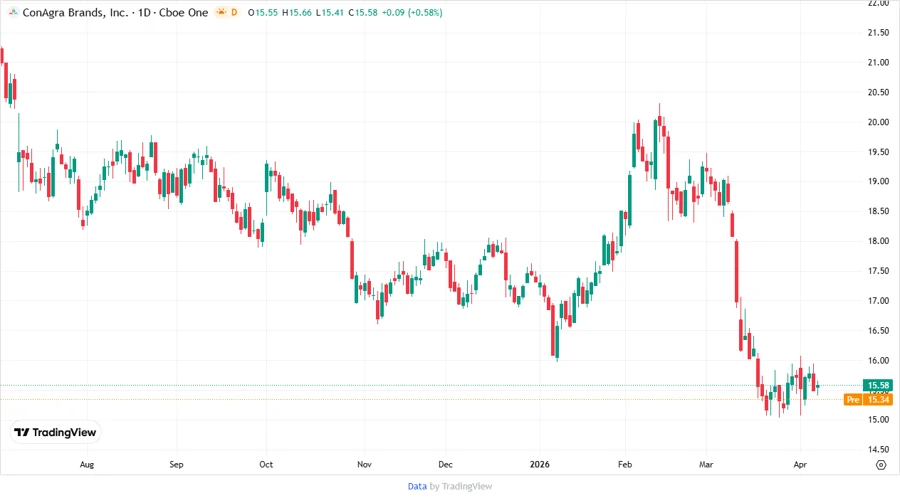
Task: Select the green 15.58 last price label
Action: coord(878,385)
